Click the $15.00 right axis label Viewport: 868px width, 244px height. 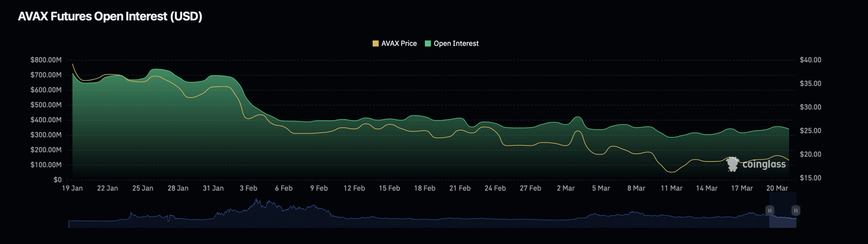tap(810, 178)
